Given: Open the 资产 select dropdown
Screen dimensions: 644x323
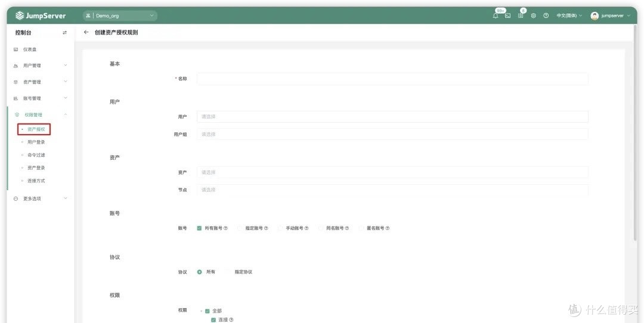Looking at the screenshot, I should [392, 172].
